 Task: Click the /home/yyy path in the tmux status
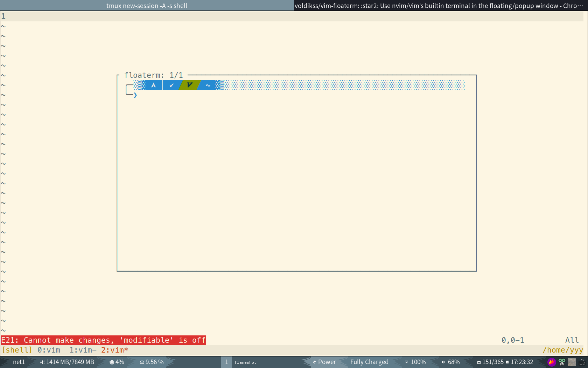click(x=563, y=350)
